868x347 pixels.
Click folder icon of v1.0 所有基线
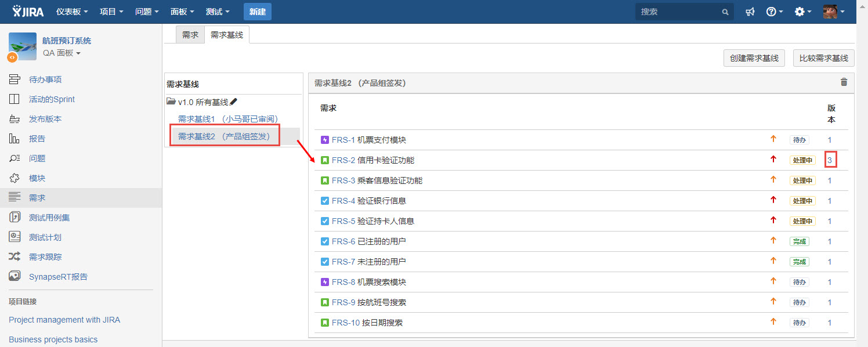coord(171,102)
